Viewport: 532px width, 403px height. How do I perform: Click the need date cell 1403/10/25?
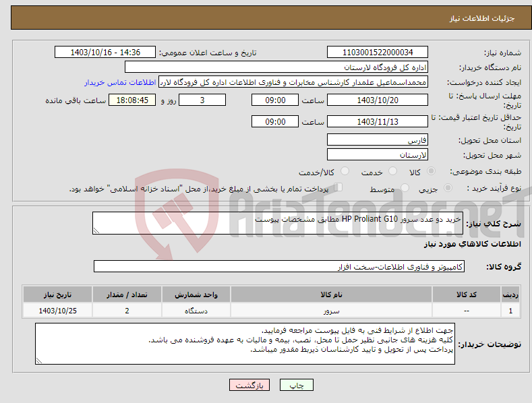pos(58,311)
